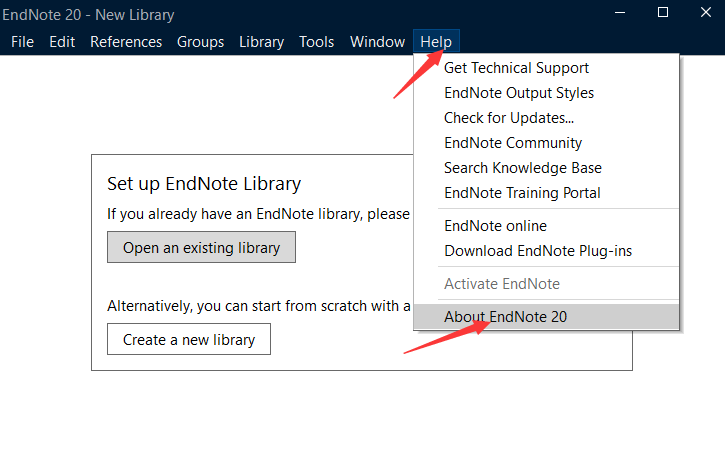This screenshot has height=465, width=725.
Task: Click Check for Updates...
Action: (x=547, y=118)
